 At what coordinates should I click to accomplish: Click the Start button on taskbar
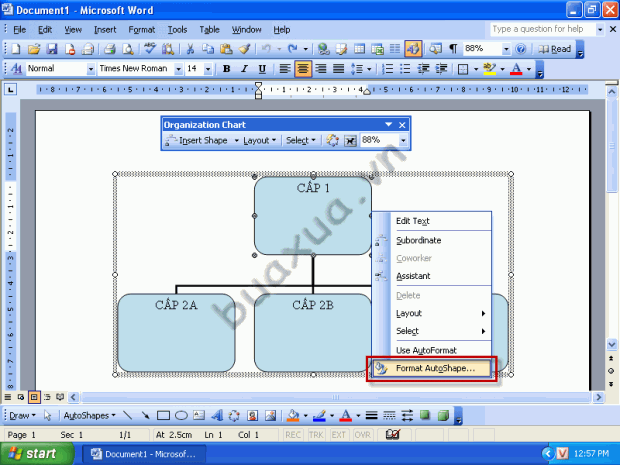[x=37, y=453]
